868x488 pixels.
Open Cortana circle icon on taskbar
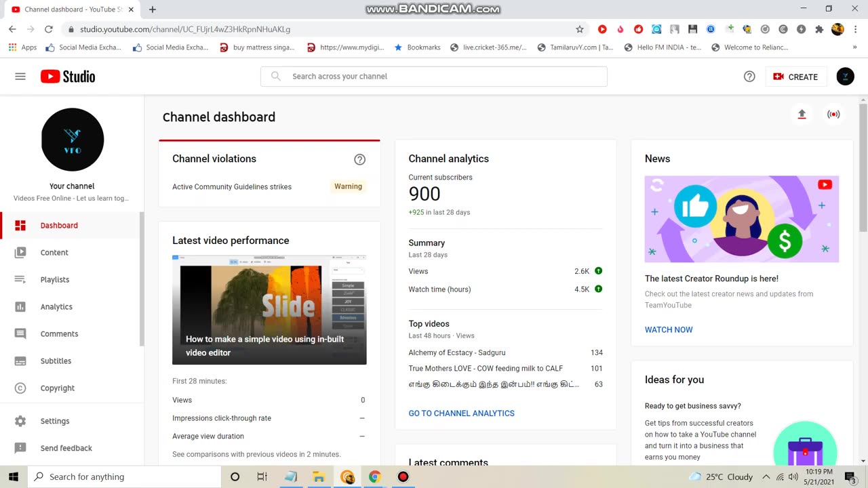(x=235, y=476)
